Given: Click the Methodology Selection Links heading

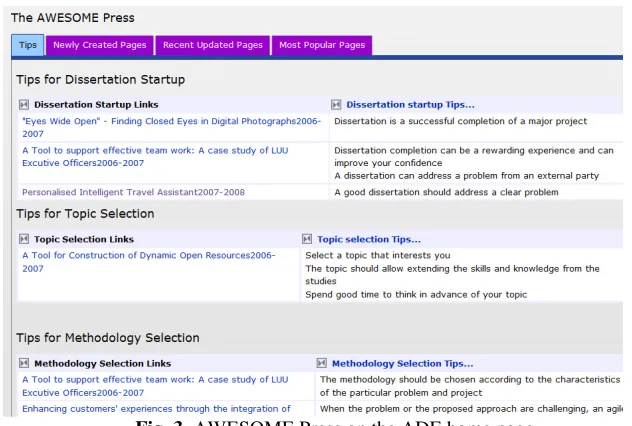Looking at the screenshot, I should (x=102, y=364).
